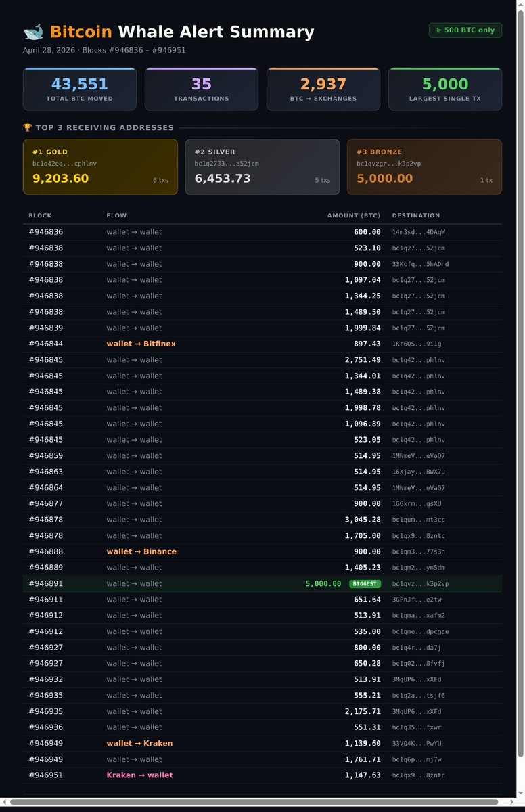
Task: Open the #3 Bronze receiving address card
Action: 424,167
